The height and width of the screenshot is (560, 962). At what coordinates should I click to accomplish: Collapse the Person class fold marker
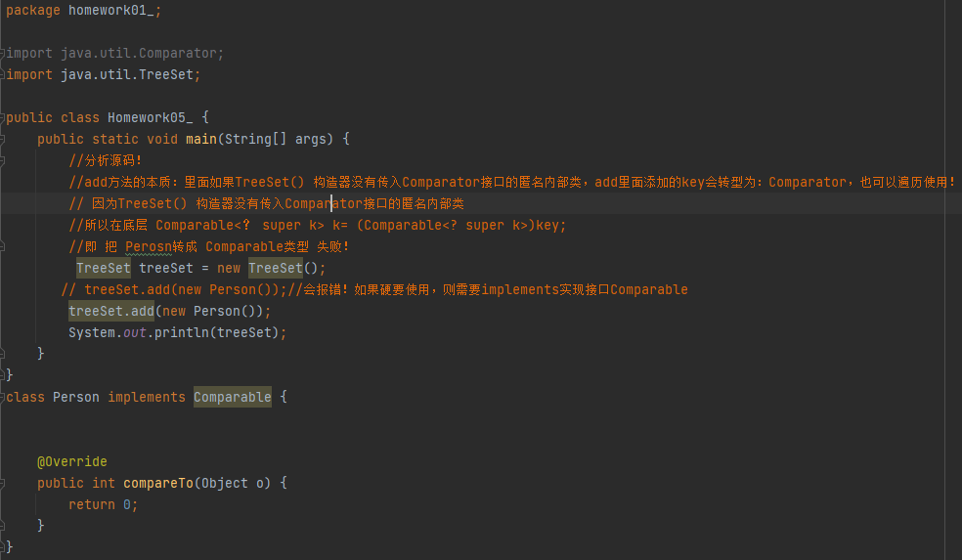(x=3, y=397)
